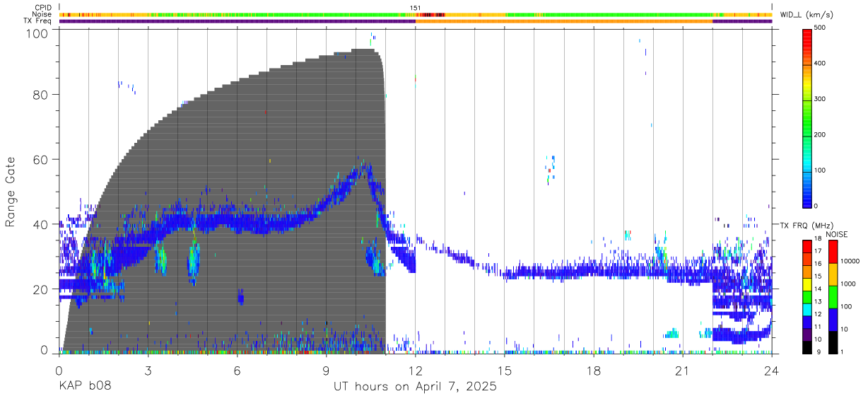Click the WID⊥ (km/s) colorbar title

pyautogui.click(x=807, y=14)
